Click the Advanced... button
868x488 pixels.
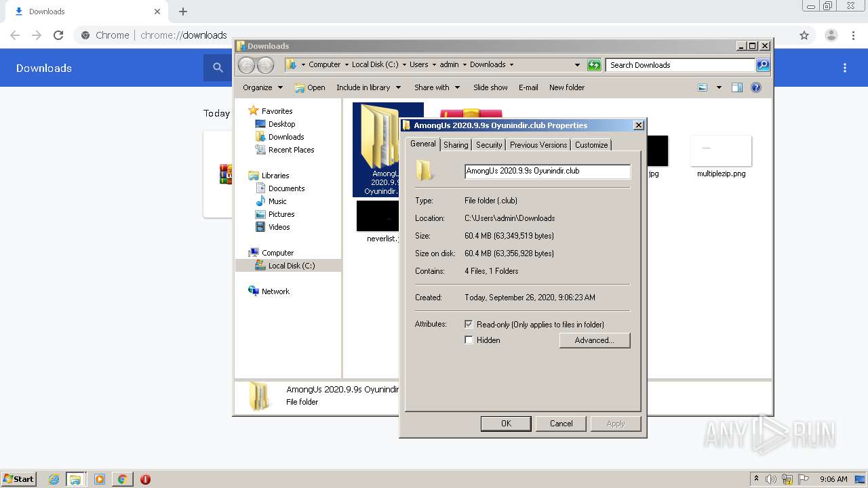click(595, 340)
